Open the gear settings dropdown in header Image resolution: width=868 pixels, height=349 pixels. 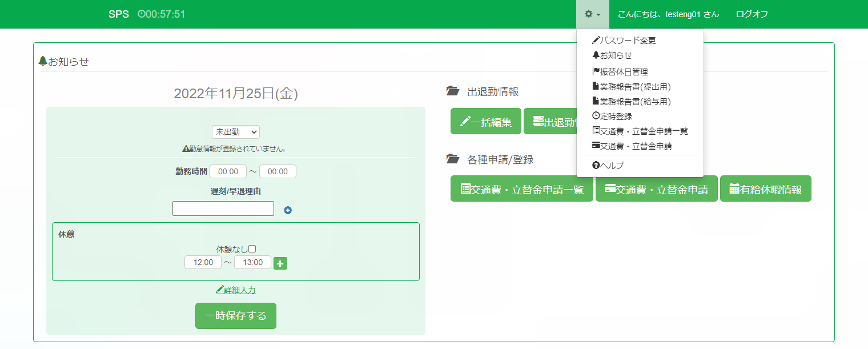click(x=592, y=14)
